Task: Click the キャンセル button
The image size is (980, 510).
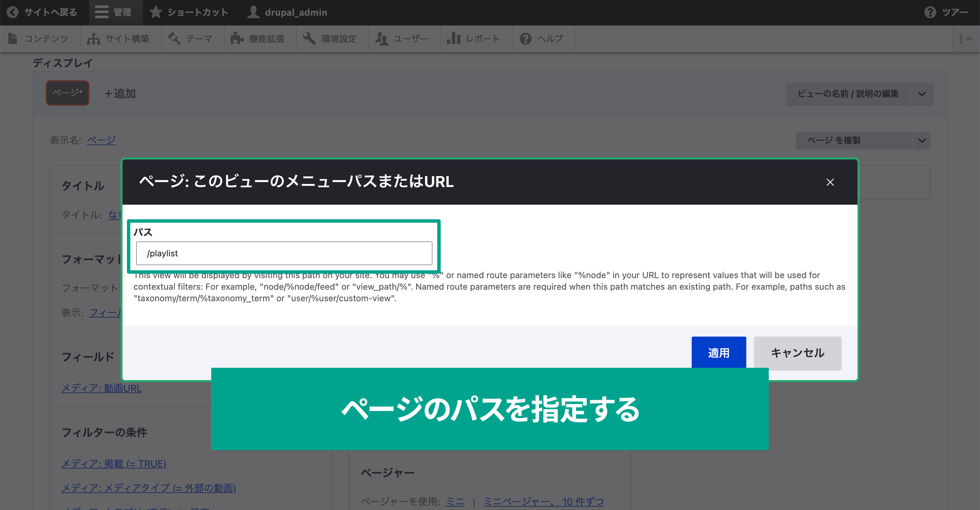Action: click(797, 353)
